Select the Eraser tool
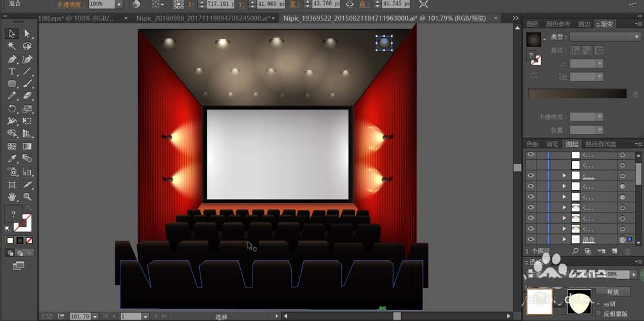 click(27, 96)
